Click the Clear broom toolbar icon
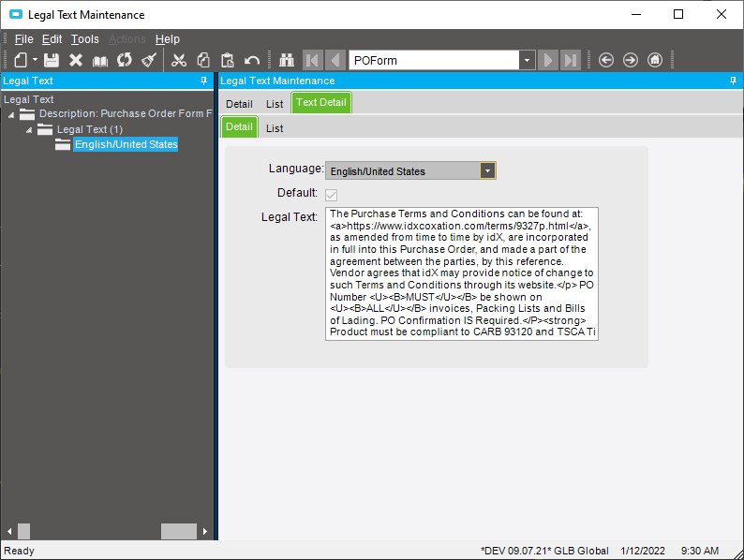Viewport: 744px width, 560px height. tap(149, 60)
